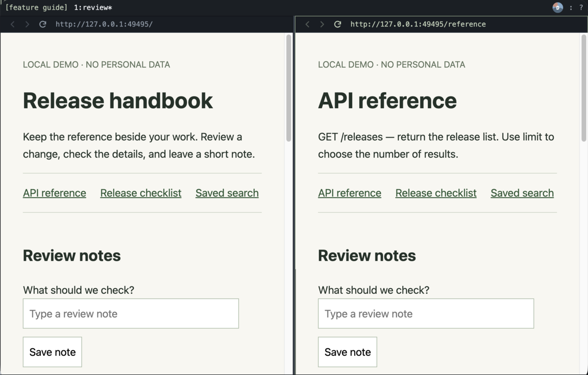Save note in the API reference pane
The width and height of the screenshot is (588, 375).
(x=347, y=352)
